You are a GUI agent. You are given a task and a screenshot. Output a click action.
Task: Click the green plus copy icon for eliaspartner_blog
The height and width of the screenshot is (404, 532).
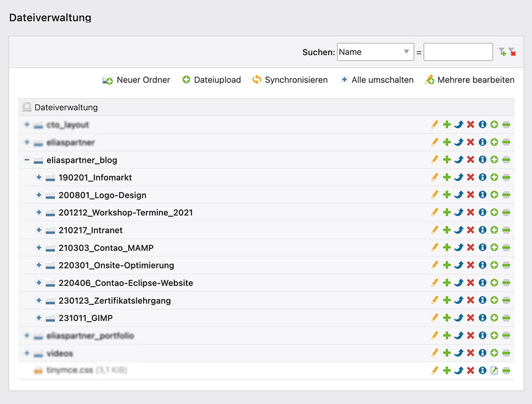(447, 160)
